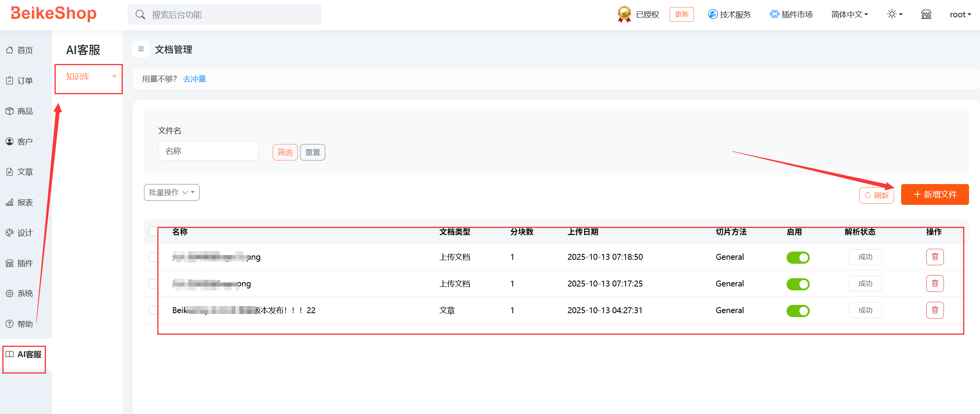This screenshot has height=414, width=980.
Task: Open the 简体中文 language dropdown
Action: pyautogui.click(x=849, y=15)
